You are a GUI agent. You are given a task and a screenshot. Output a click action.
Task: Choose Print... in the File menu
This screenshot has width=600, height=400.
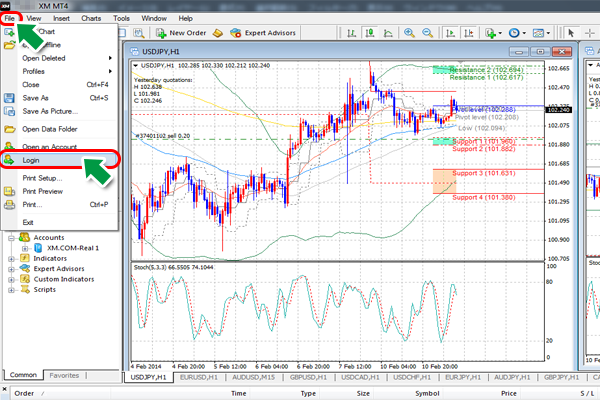59,205
